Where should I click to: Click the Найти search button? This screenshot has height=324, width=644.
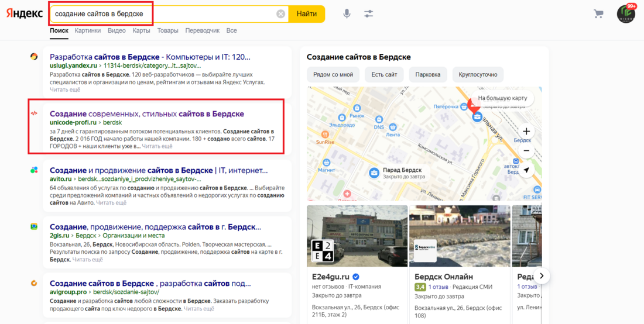[307, 14]
